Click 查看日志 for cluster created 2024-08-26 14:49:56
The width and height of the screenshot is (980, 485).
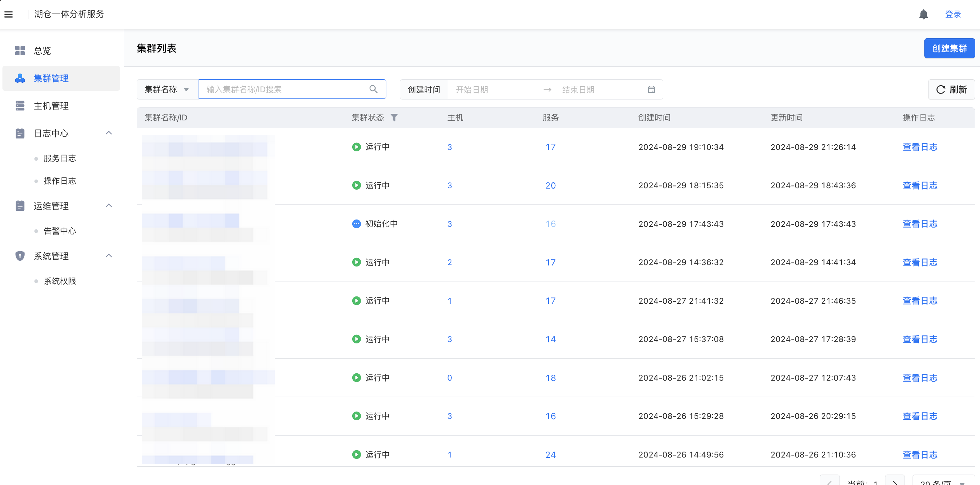[920, 454]
